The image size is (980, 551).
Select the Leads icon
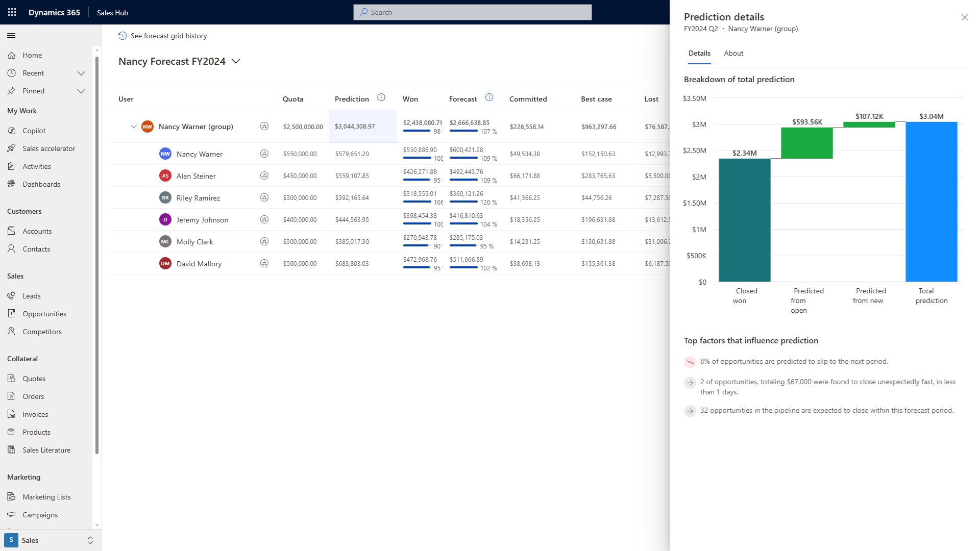pyautogui.click(x=12, y=295)
